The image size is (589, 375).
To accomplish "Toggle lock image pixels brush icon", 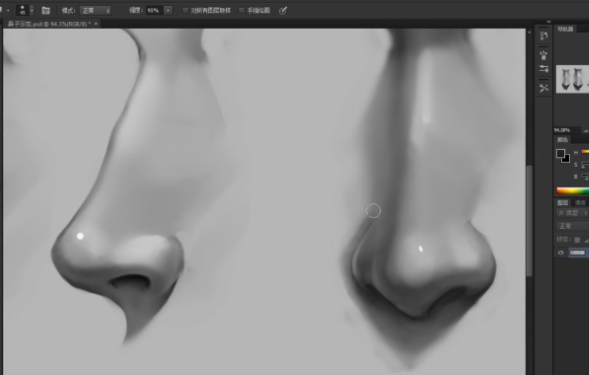I will click(586, 240).
